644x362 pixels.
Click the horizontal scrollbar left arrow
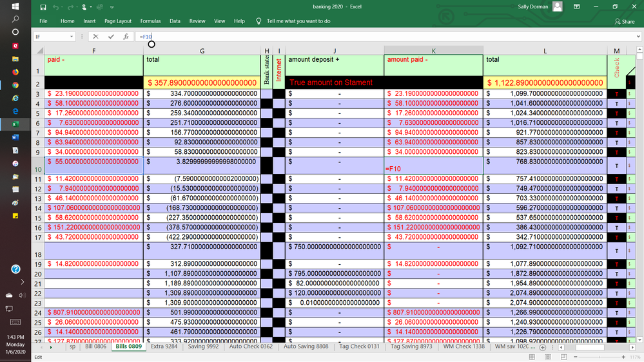point(561,347)
